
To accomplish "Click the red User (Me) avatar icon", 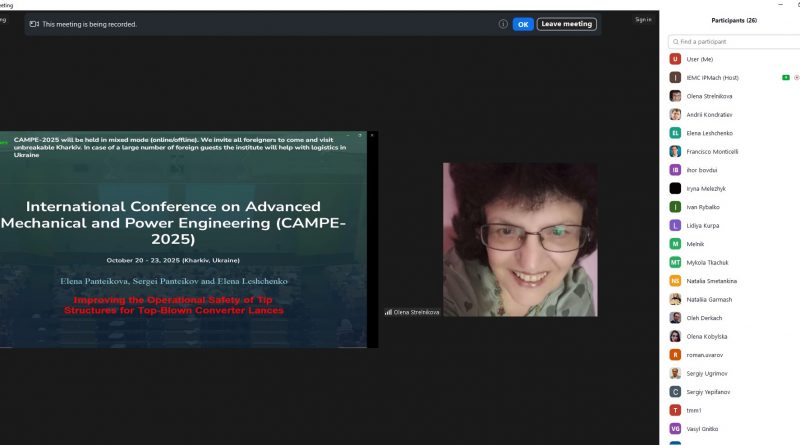I will [675, 59].
